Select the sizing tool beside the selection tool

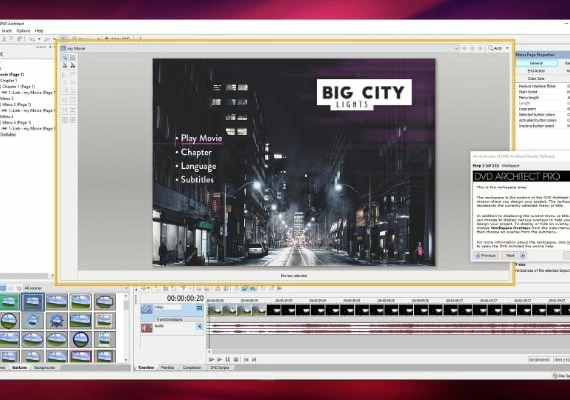73,58
